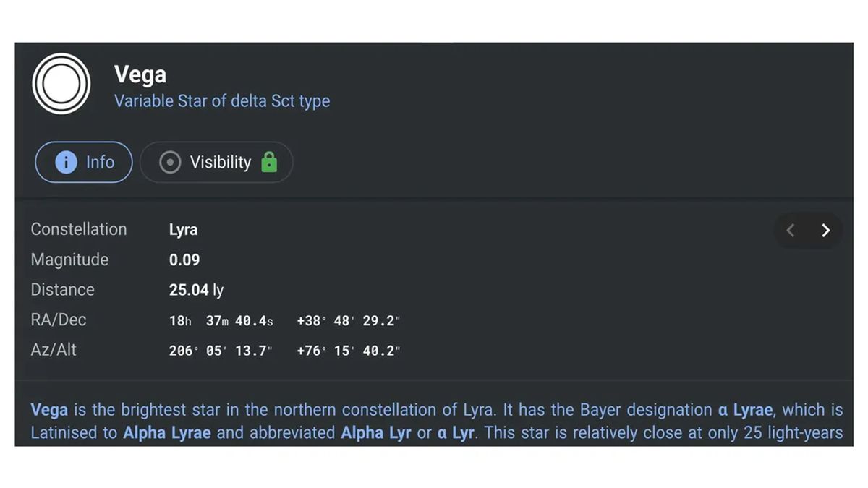868x488 pixels.
Task: Follow the bold Vega link in description
Action: click(49, 410)
